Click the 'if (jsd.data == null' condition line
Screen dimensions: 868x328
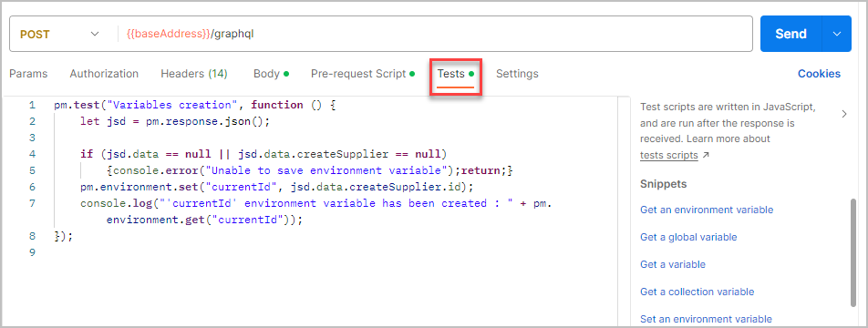pyautogui.click(x=263, y=154)
